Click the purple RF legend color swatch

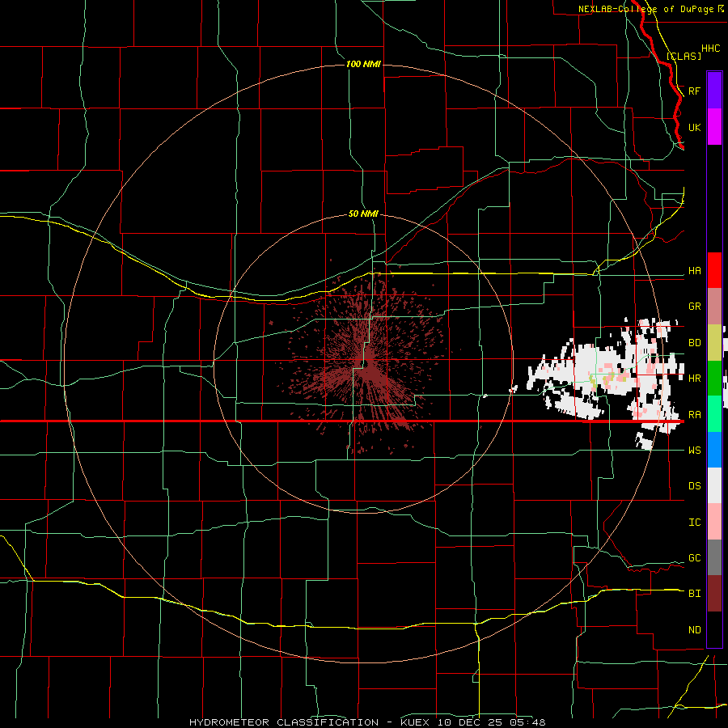[714, 91]
